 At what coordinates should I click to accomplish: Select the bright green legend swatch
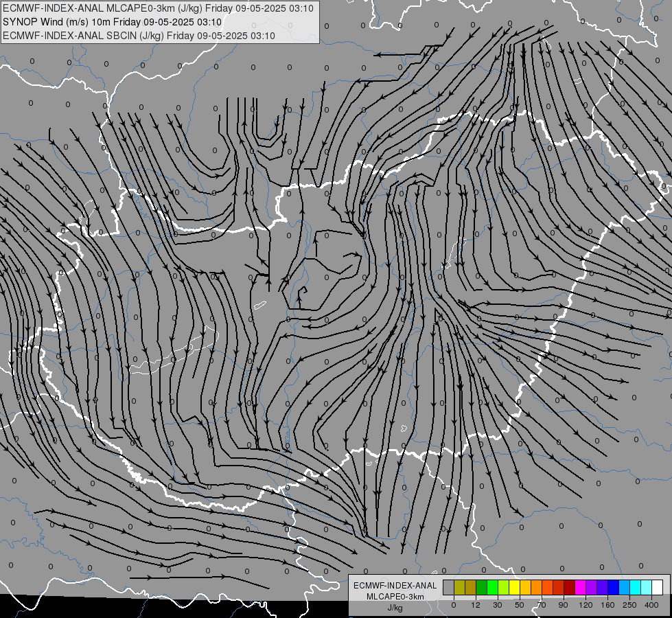(x=493, y=588)
